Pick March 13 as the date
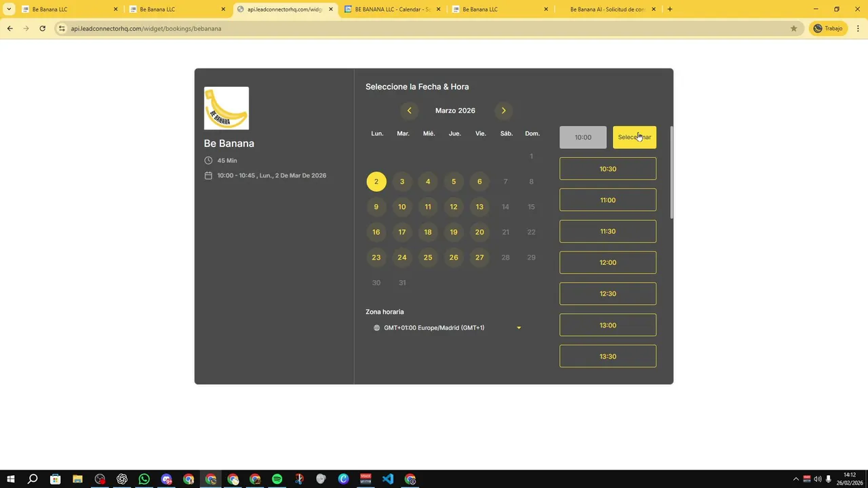Viewport: 868px width, 488px height. 479,207
